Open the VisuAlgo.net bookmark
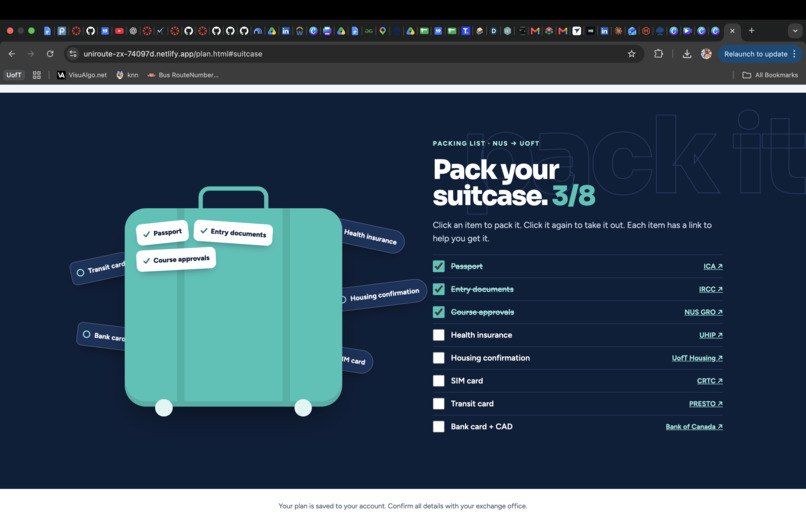806x523 pixels. (82, 75)
